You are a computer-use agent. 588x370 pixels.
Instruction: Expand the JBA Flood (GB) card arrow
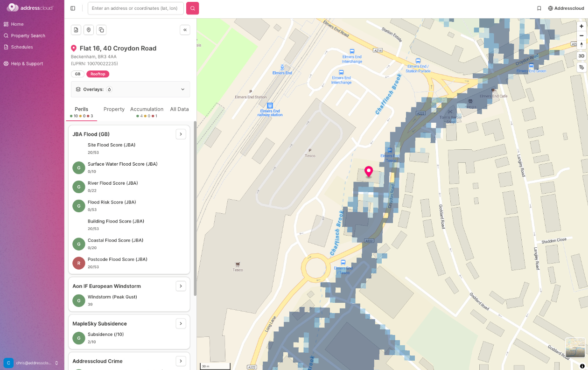click(x=181, y=134)
